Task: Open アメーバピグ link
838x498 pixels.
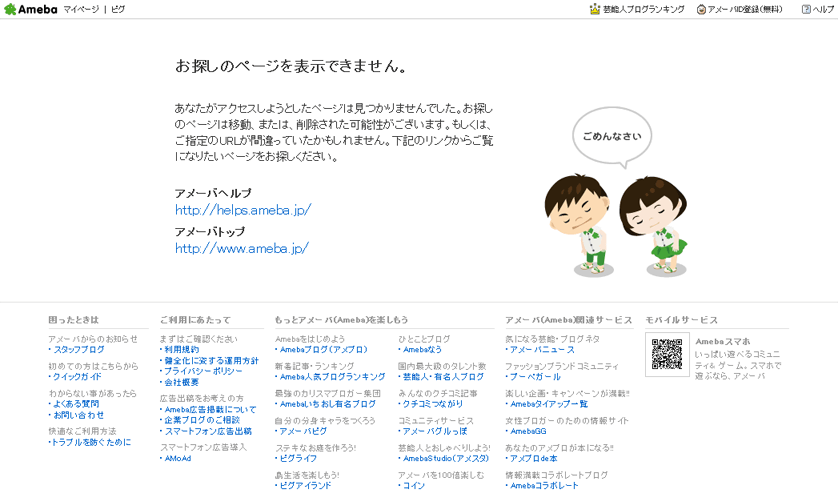Action: [x=303, y=431]
